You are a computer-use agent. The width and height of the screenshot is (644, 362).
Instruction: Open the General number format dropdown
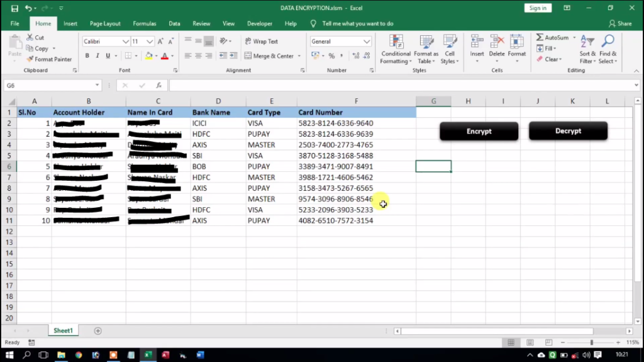click(x=367, y=42)
